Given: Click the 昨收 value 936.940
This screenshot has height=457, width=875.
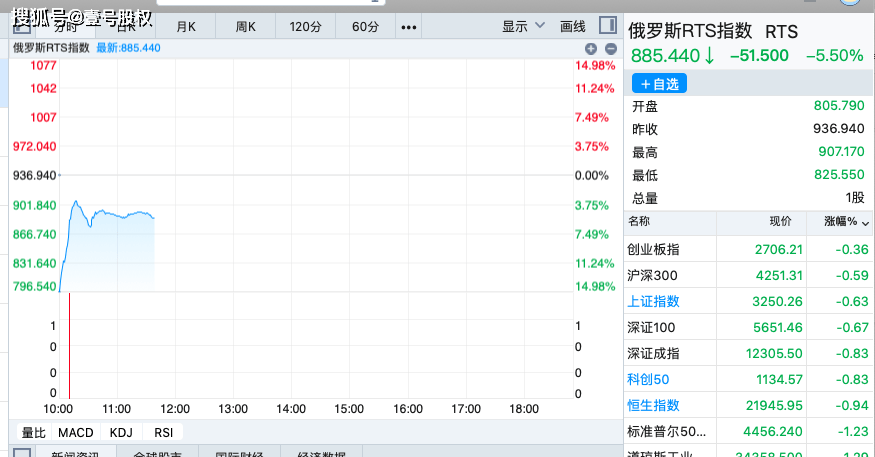Looking at the screenshot, I should point(839,128).
